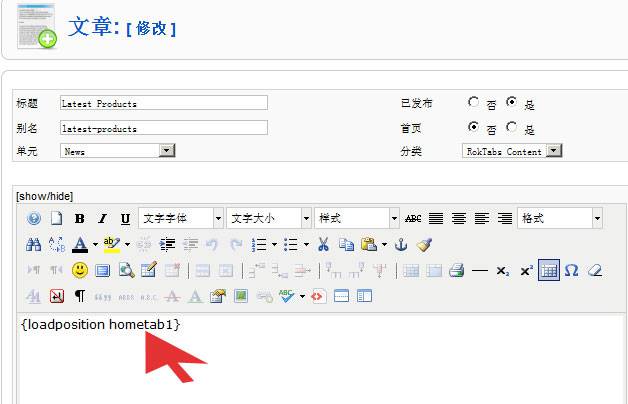Expand the paste options arrow
The height and width of the screenshot is (404, 628).
pyautogui.click(x=384, y=244)
